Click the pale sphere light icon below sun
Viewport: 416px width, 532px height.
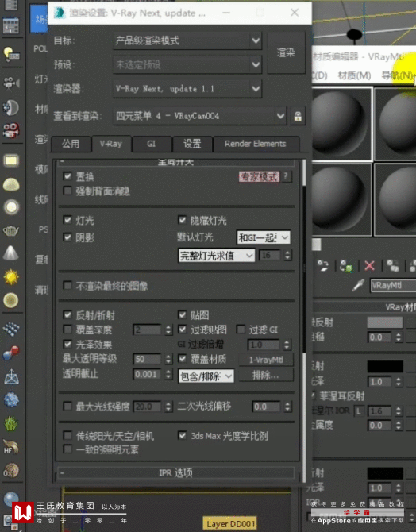(x=11, y=300)
